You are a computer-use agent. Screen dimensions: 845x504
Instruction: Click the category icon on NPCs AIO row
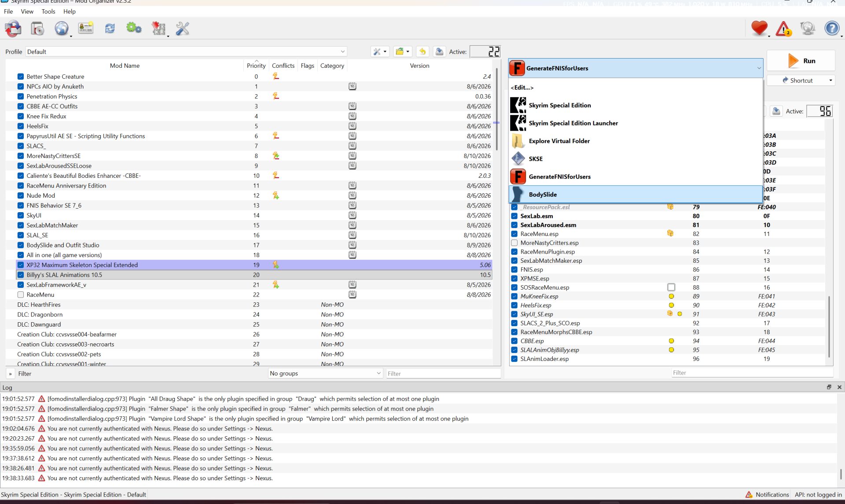pyautogui.click(x=353, y=86)
